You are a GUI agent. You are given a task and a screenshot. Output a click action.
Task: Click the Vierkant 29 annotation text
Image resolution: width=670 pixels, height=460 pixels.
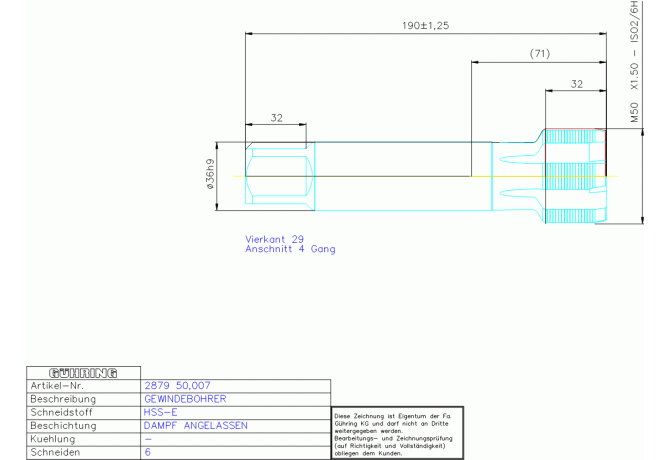pos(274,239)
